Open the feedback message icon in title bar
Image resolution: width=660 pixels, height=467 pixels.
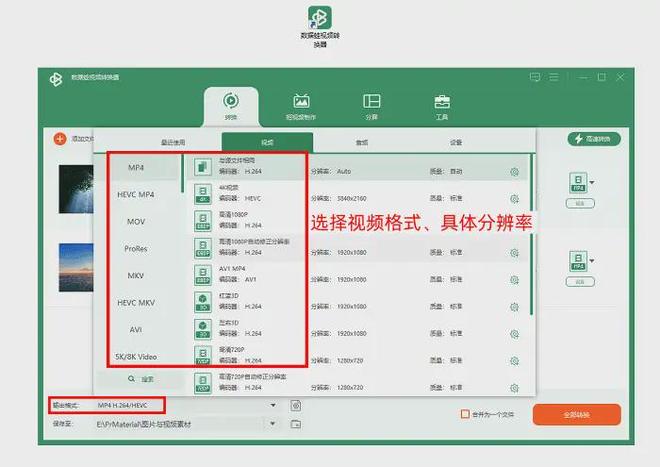[x=535, y=77]
